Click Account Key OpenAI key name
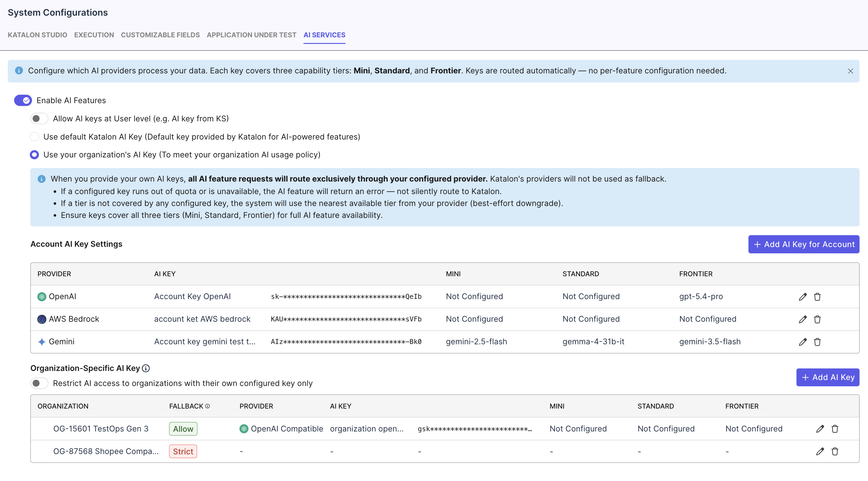 (192, 297)
